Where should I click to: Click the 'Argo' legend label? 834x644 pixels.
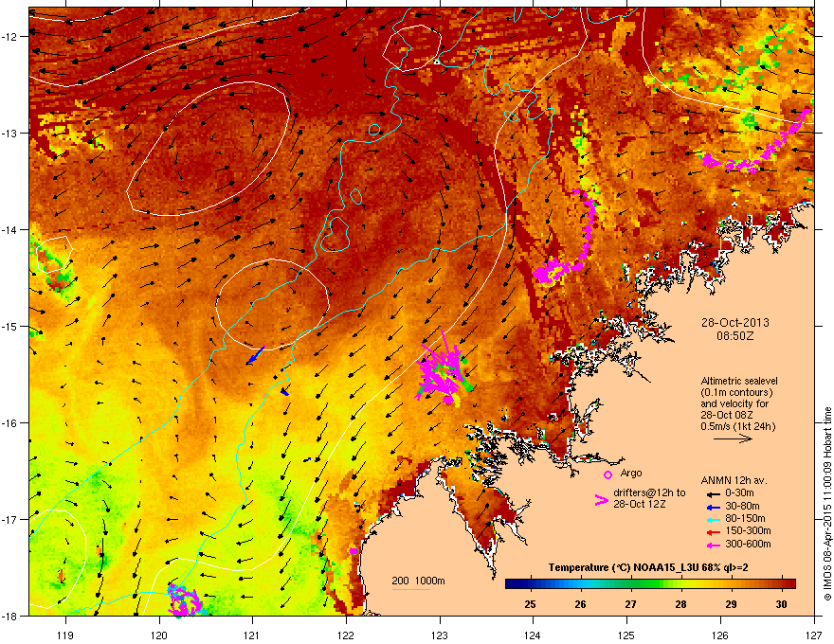[631, 473]
